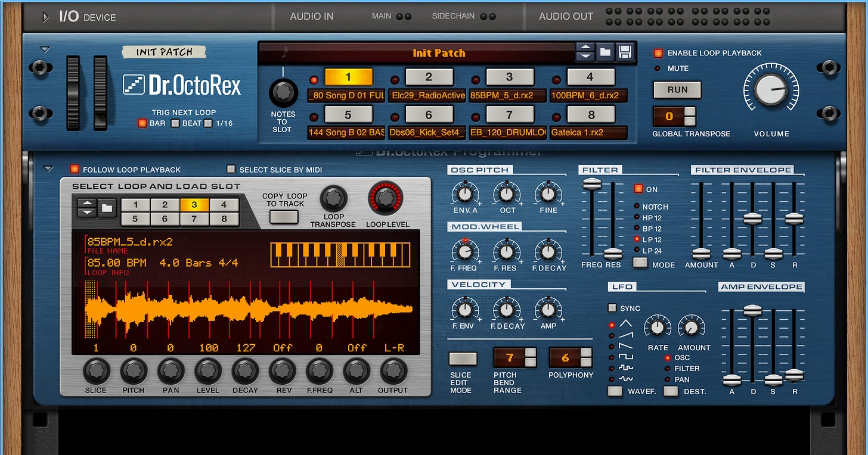Enable Follow Loop Playback
The width and height of the screenshot is (868, 455).
point(75,169)
